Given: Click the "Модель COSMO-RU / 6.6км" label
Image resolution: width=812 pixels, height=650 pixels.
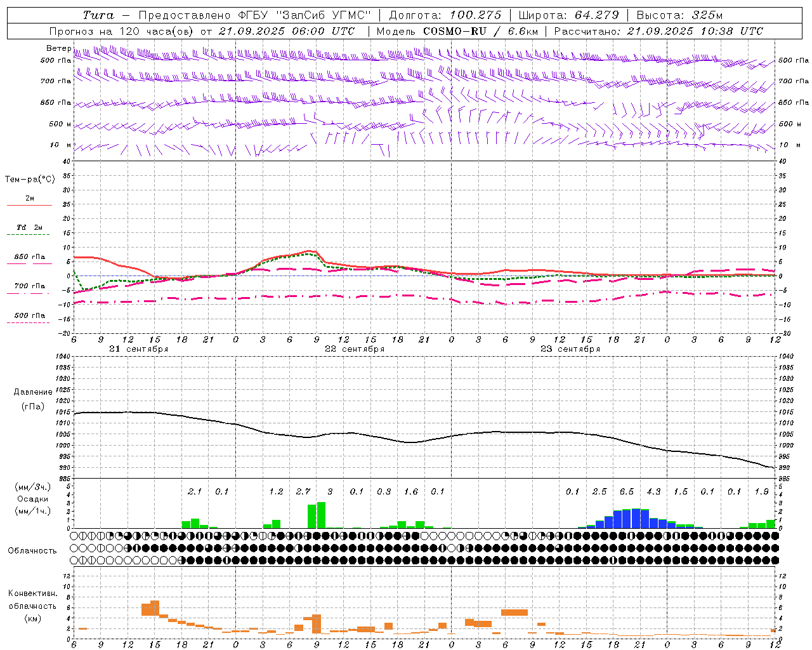Looking at the screenshot, I should pyautogui.click(x=457, y=31).
